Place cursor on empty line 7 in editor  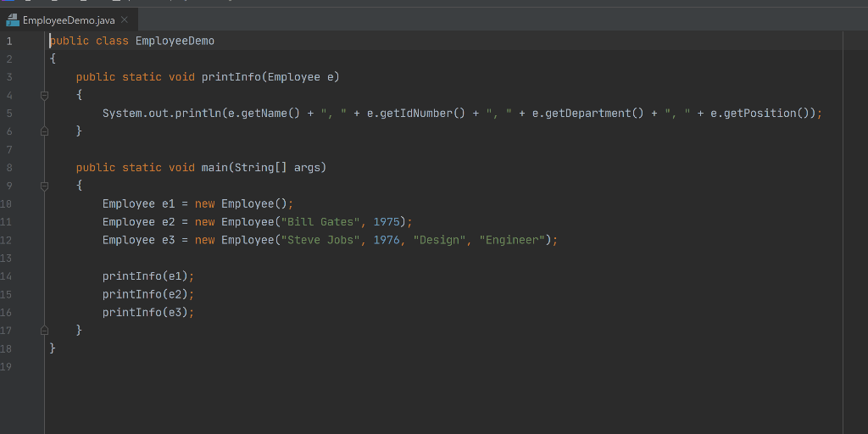442,149
